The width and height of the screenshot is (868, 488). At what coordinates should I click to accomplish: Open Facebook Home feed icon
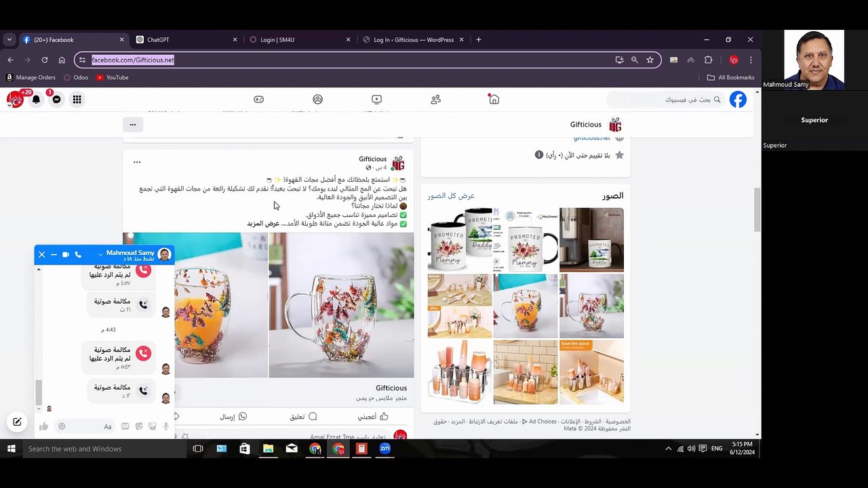click(494, 99)
